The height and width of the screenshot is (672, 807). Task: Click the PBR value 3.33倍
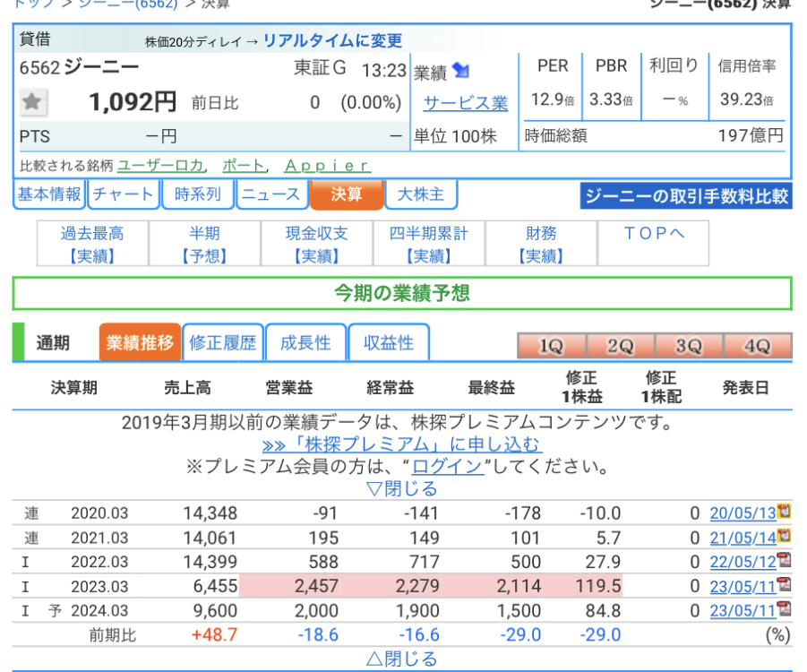click(x=611, y=99)
